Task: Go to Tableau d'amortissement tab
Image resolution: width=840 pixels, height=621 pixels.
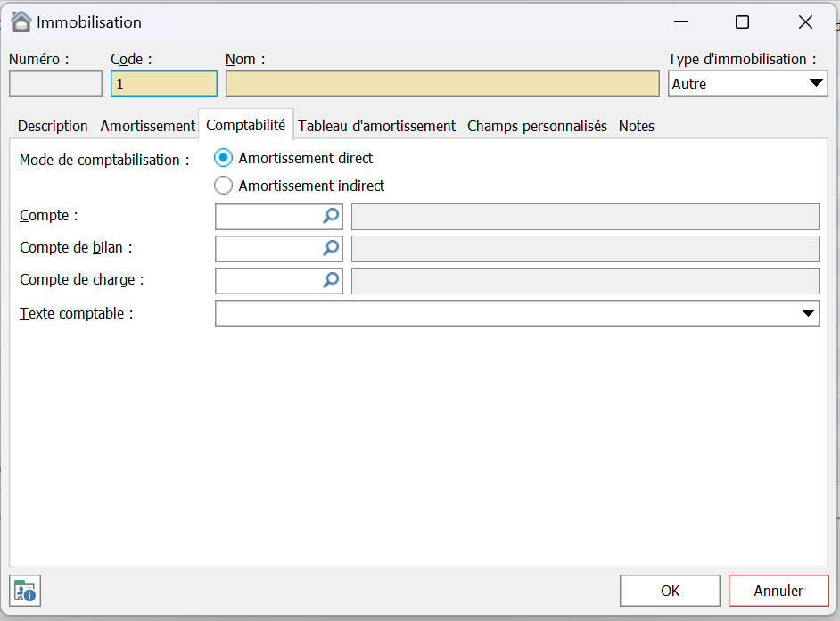Action: 376,126
